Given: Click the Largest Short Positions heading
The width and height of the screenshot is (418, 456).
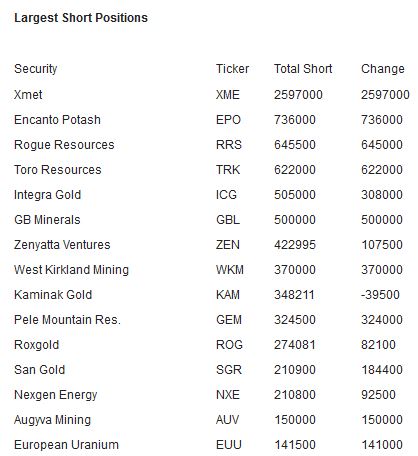Looking at the screenshot, I should [81, 18].
